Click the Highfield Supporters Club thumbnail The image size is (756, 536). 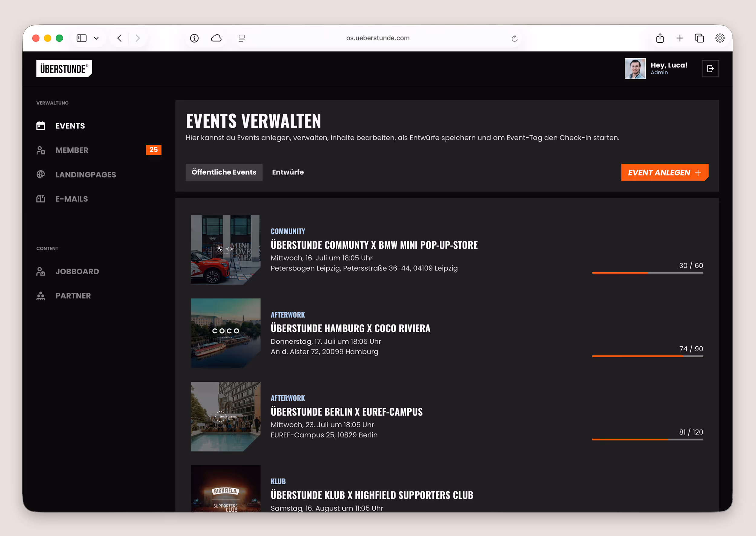pos(226,489)
